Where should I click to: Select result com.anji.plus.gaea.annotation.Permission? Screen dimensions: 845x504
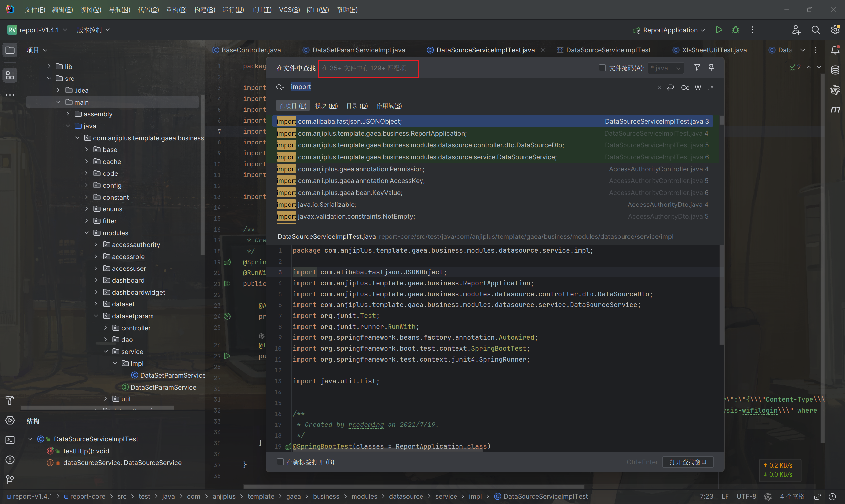492,169
